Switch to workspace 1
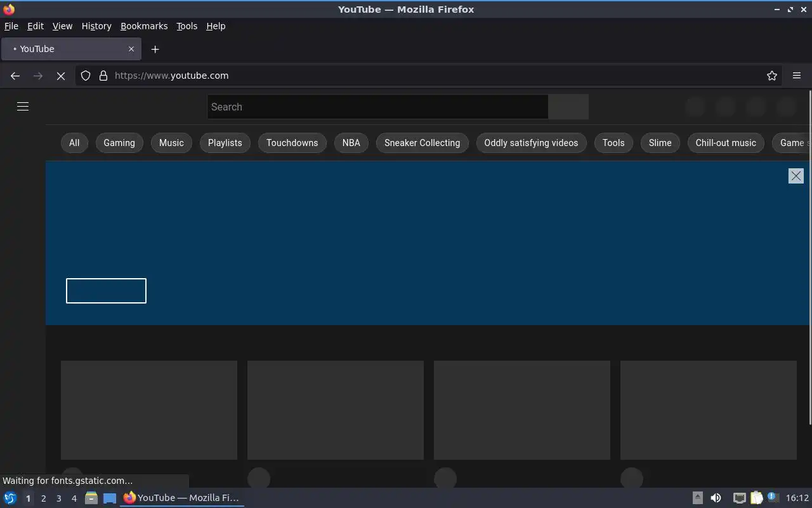The image size is (812, 508). coord(28,498)
